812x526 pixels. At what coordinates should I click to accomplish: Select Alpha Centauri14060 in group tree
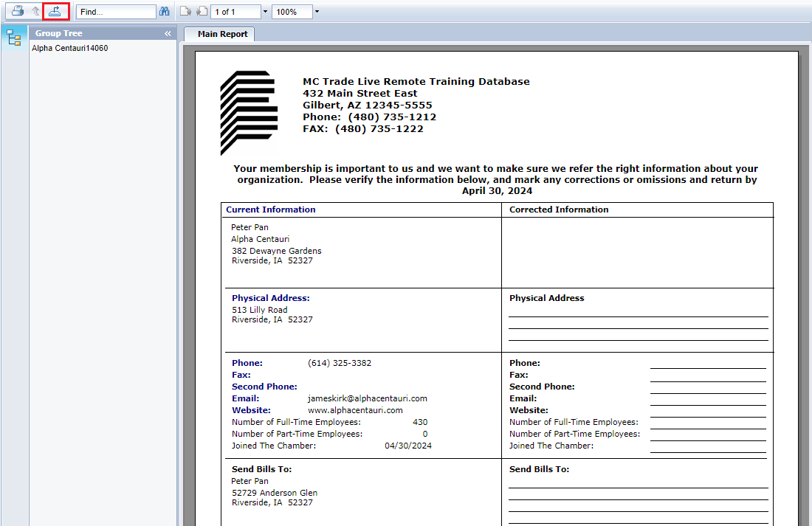point(70,48)
